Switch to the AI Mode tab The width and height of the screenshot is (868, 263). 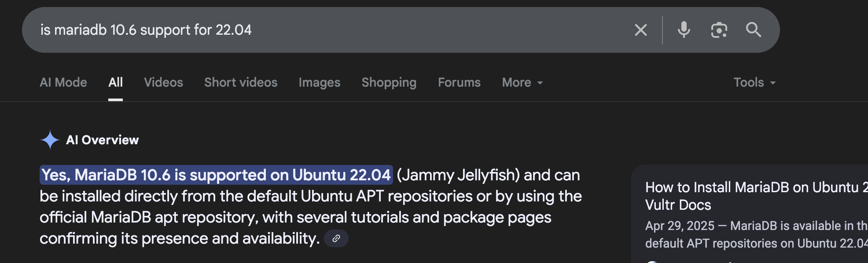63,82
